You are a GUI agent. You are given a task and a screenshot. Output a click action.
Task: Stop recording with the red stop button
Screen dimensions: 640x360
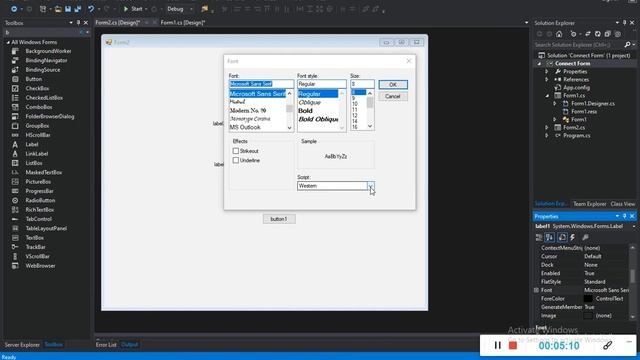513,345
